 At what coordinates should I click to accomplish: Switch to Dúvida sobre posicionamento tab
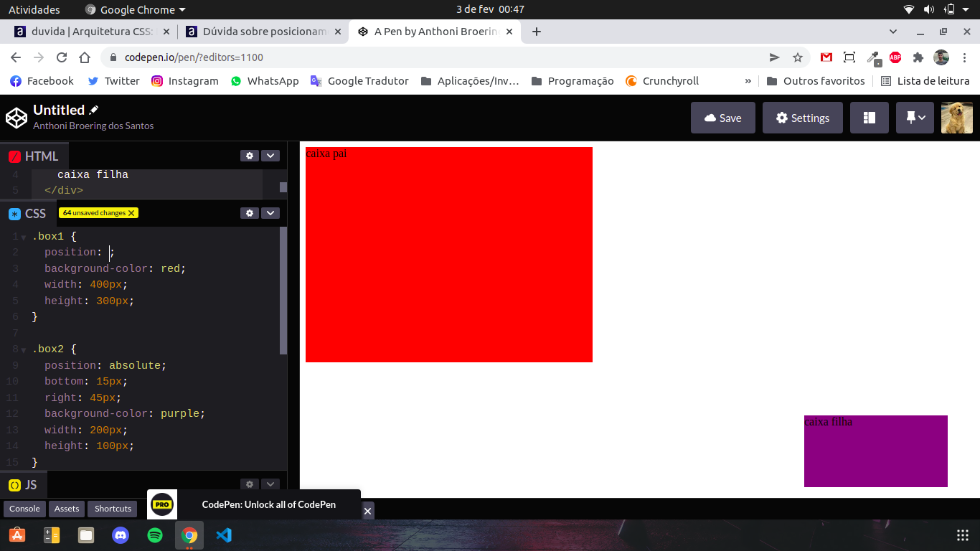coord(264,32)
